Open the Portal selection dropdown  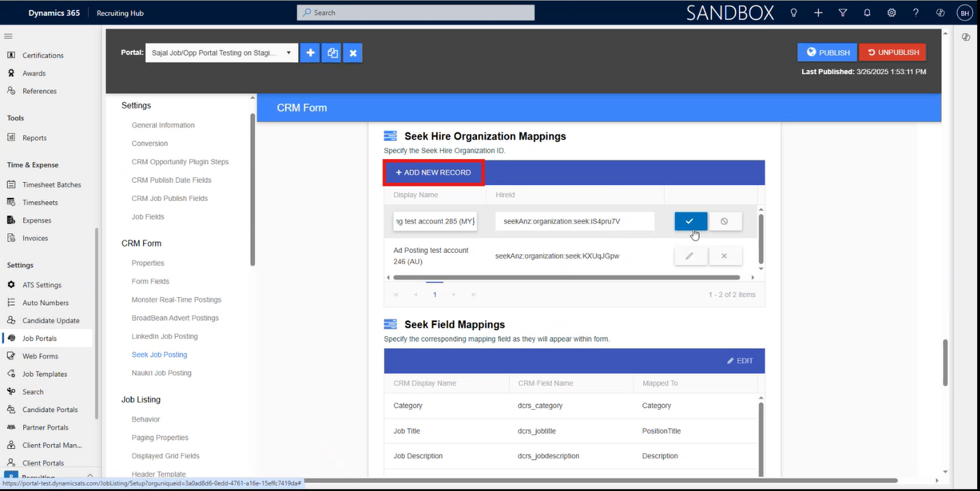pos(221,53)
